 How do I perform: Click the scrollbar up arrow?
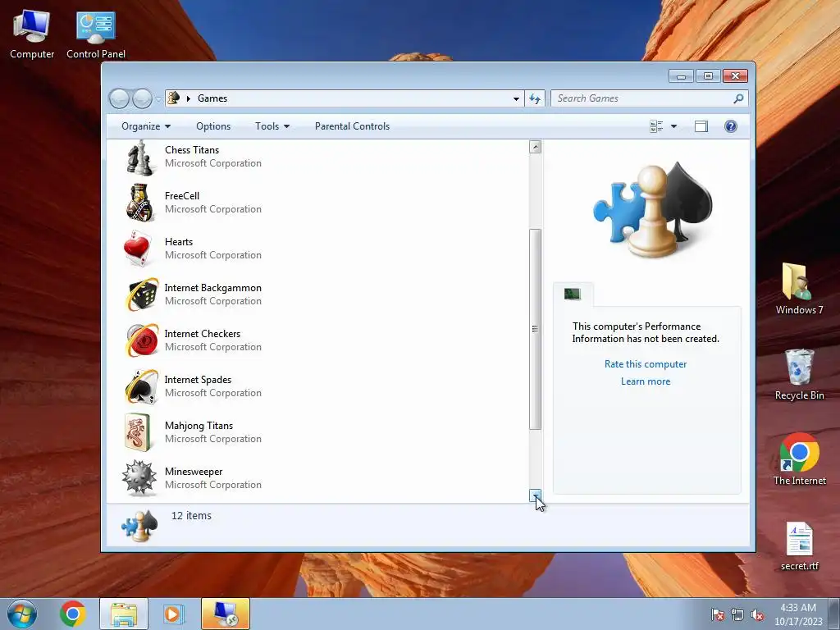pos(535,147)
